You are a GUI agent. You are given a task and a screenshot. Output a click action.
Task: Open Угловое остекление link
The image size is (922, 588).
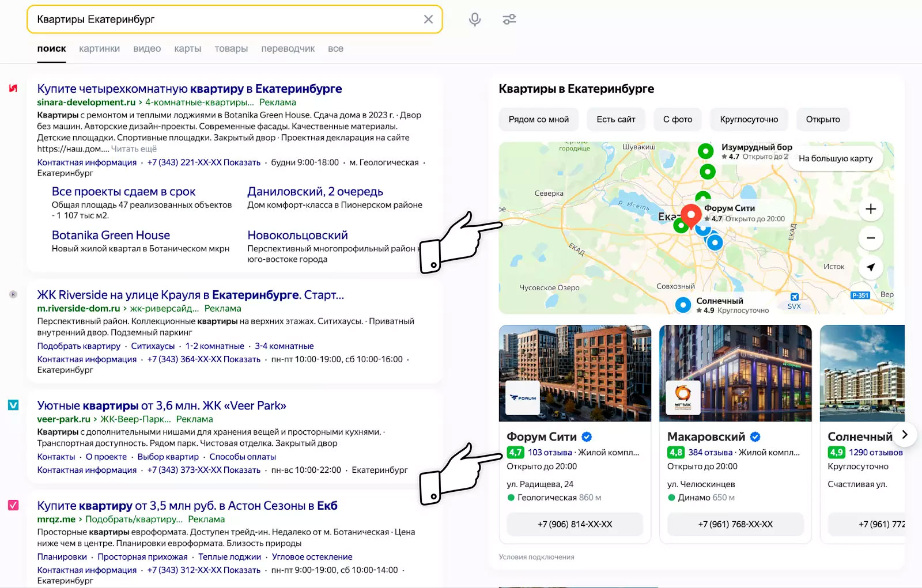point(312,557)
